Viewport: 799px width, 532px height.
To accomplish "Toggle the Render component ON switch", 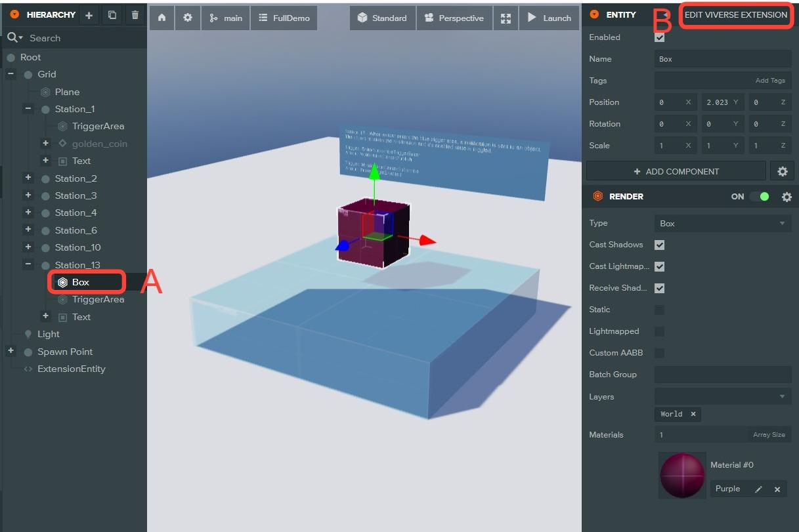I will (760, 197).
